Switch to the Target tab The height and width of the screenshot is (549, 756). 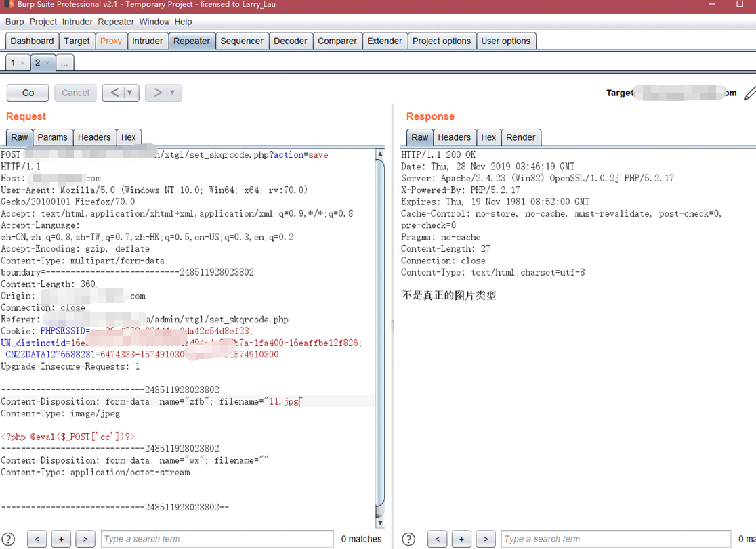[77, 41]
